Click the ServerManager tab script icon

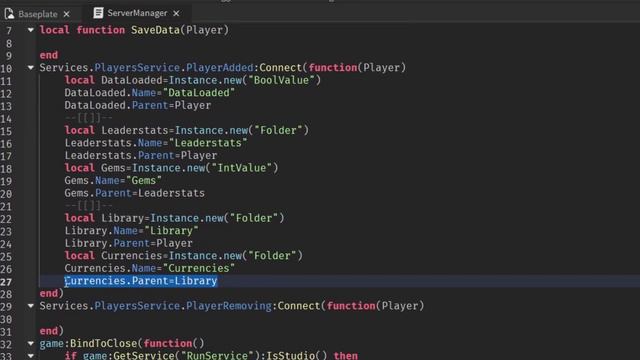(98, 13)
